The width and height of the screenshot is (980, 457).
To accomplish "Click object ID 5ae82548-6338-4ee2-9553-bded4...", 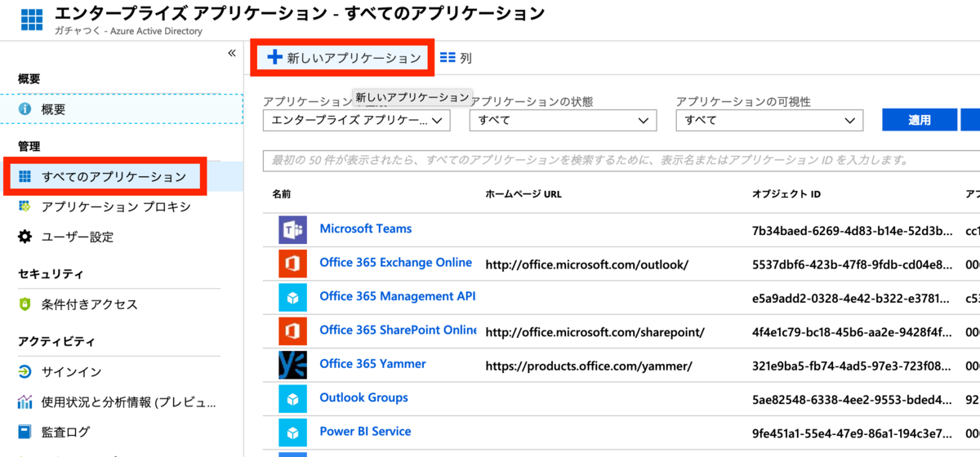I will point(852,401).
